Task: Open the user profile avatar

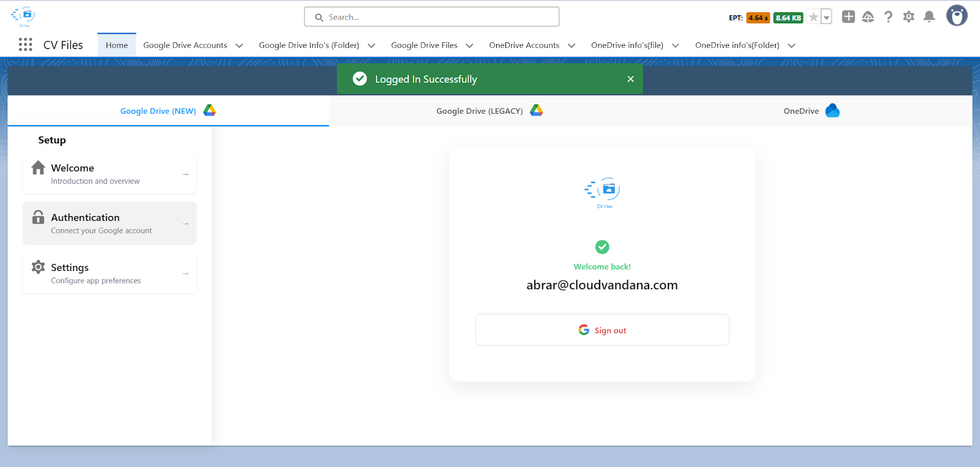Action: coord(957,16)
